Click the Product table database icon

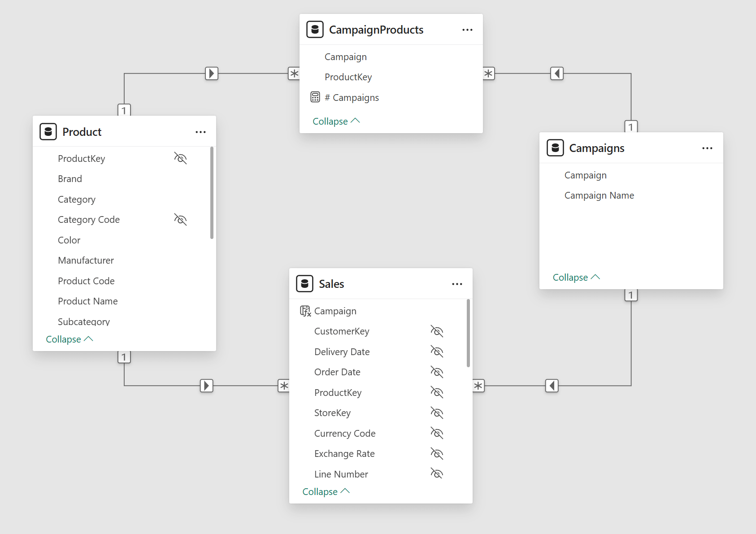[48, 132]
